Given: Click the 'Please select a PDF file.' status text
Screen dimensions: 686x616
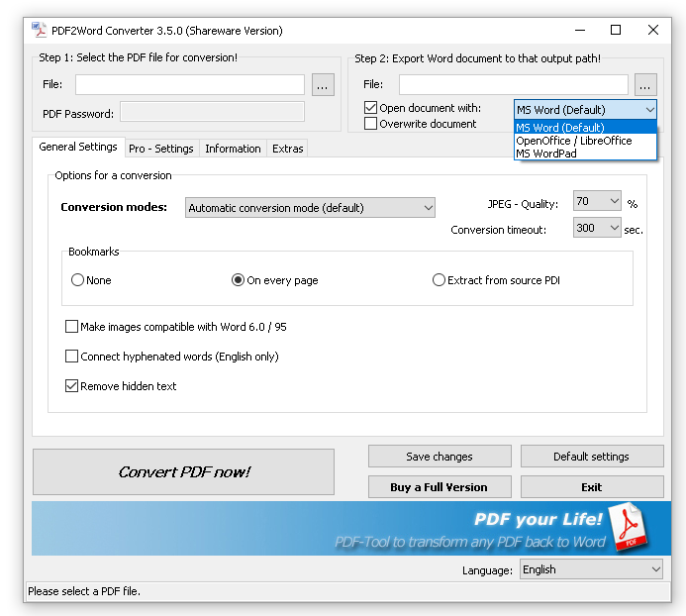Looking at the screenshot, I should pyautogui.click(x=84, y=591).
